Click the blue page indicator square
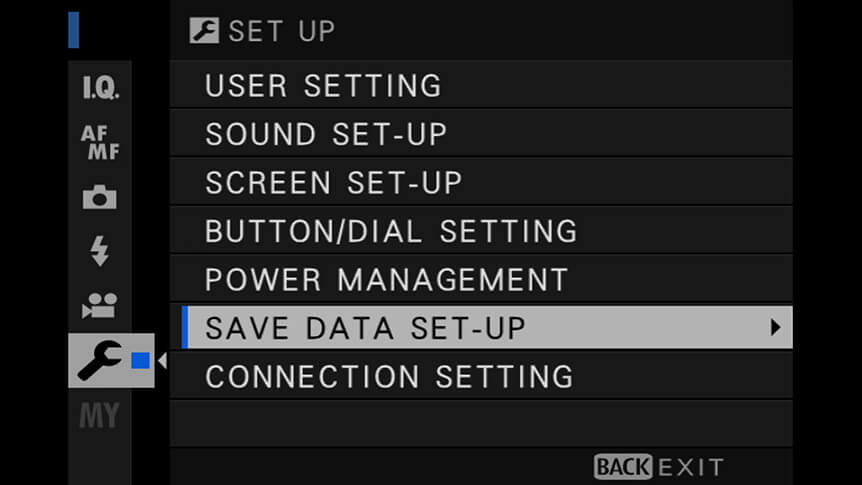 tap(141, 361)
